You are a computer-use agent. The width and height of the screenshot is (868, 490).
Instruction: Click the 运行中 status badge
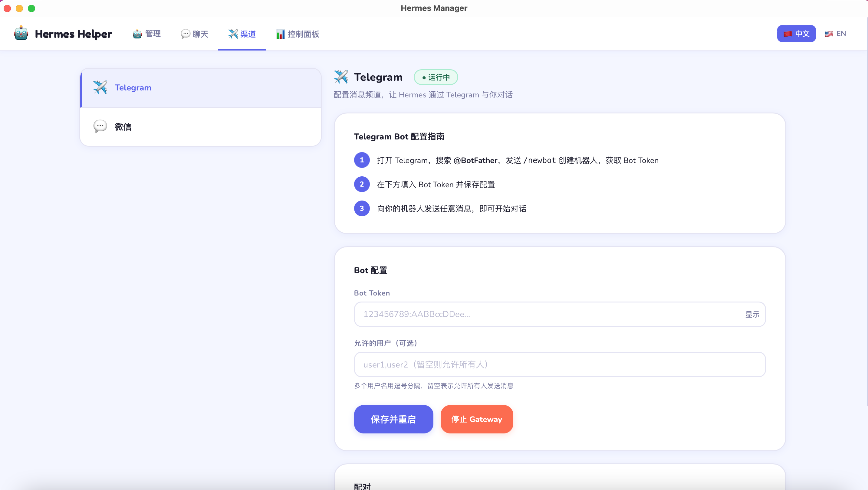436,77
